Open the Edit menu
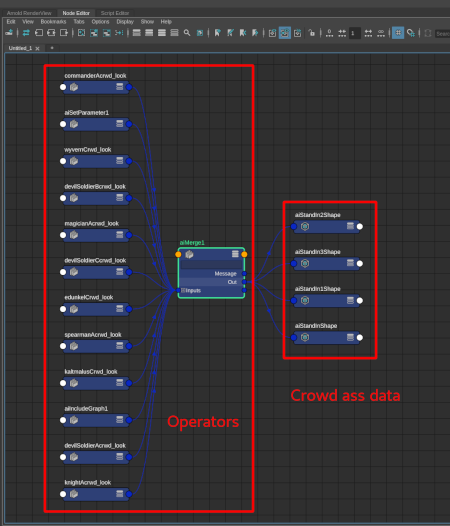The width and height of the screenshot is (450, 526). (11, 22)
